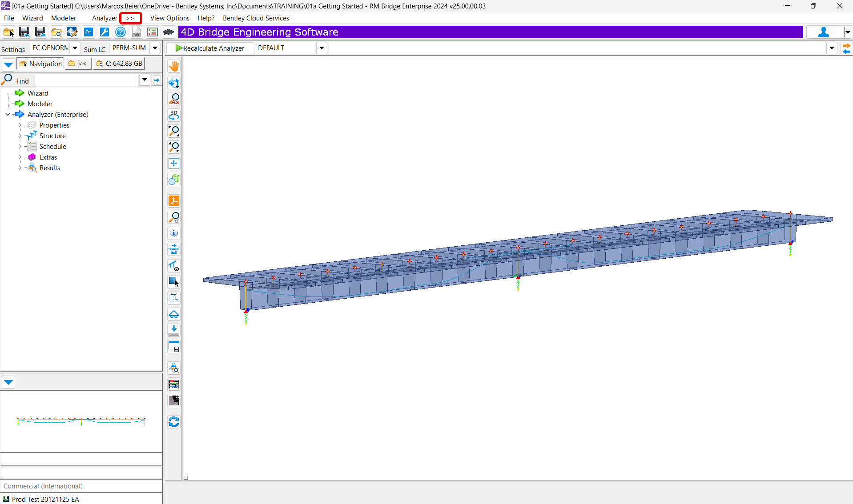This screenshot has height=504, width=853.
Task: Open the File menu
Action: click(x=9, y=18)
